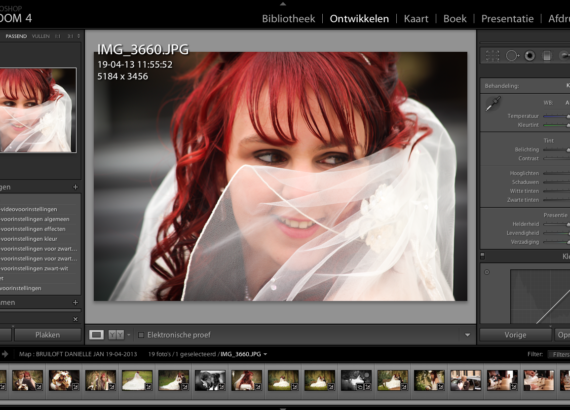Click the Behandeling label

(502, 86)
